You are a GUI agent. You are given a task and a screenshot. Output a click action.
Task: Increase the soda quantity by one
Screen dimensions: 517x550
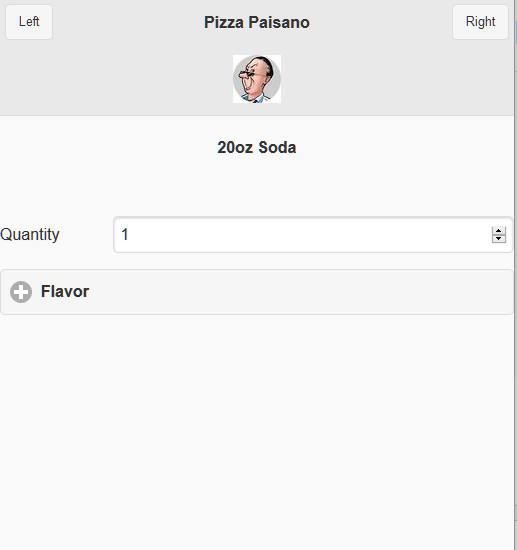(x=498, y=231)
